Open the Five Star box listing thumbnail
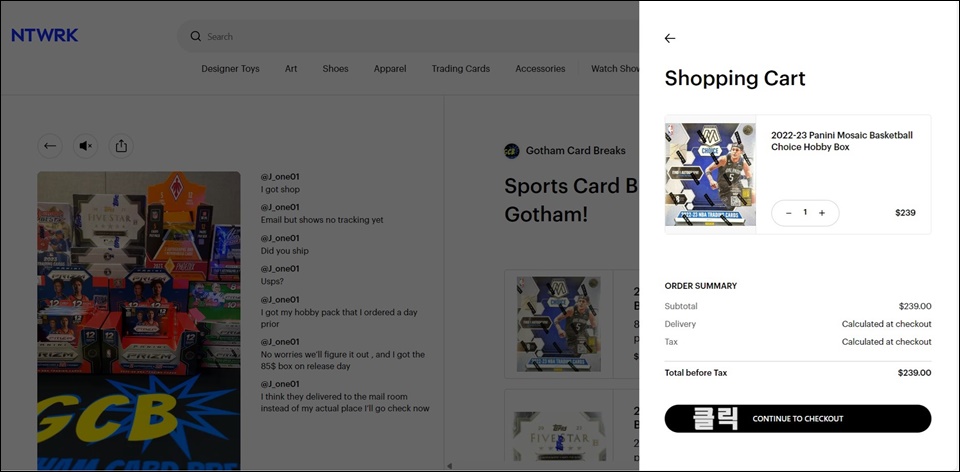This screenshot has width=960, height=472. pyautogui.click(x=559, y=435)
